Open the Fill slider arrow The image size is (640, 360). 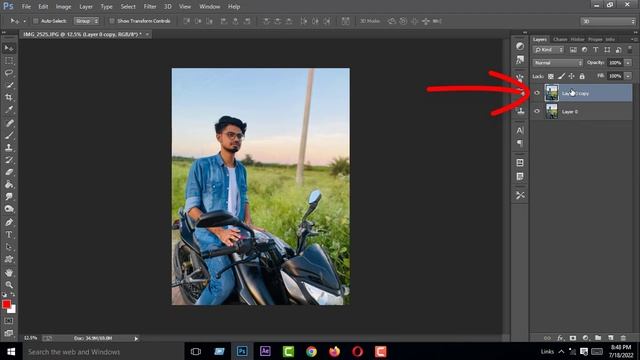628,76
